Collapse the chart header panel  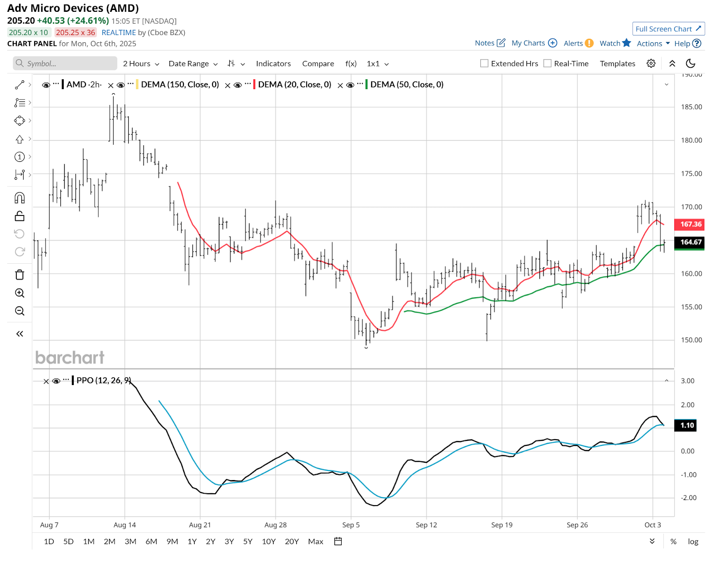point(672,63)
